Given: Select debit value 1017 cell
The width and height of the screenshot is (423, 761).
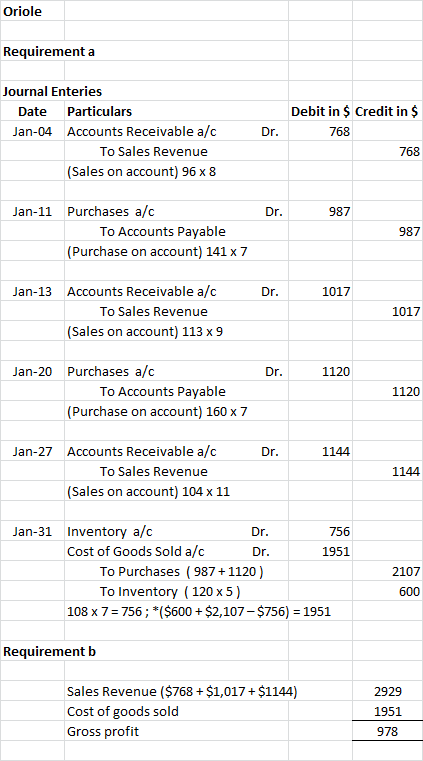Looking at the screenshot, I should click(x=320, y=291).
